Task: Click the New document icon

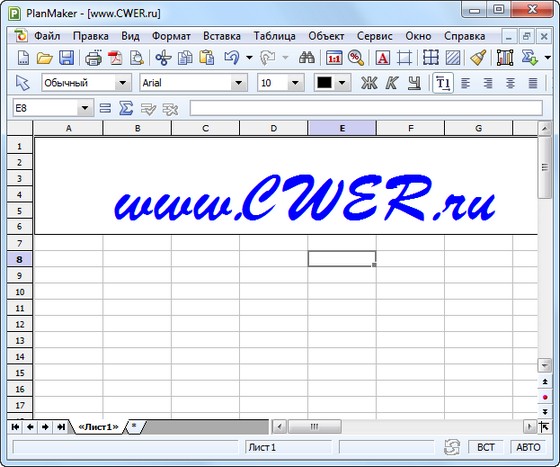Action: 23,57
